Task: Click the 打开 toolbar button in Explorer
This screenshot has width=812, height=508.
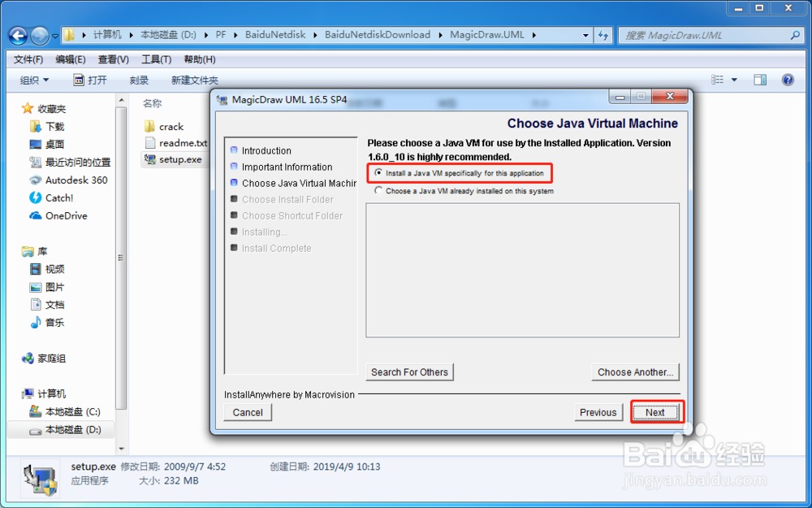Action: pyautogui.click(x=90, y=80)
